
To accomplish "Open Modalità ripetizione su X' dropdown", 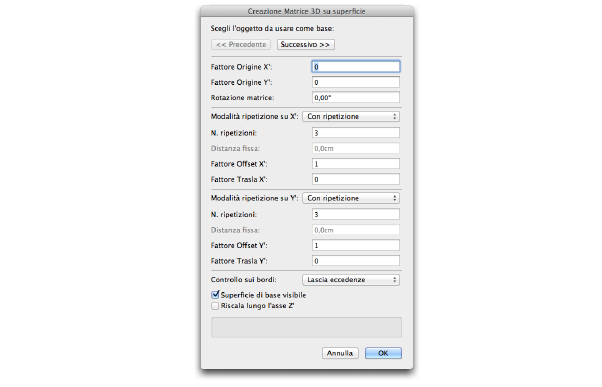I will pos(351,116).
